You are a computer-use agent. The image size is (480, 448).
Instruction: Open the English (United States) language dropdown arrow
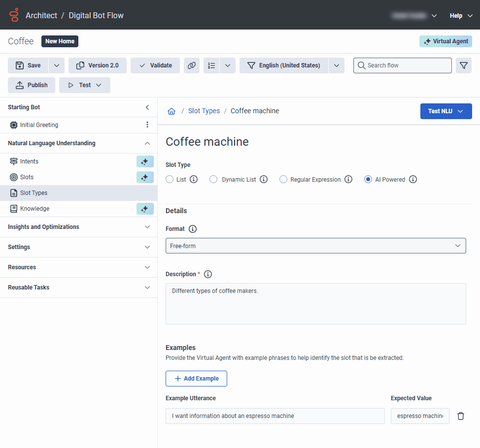pyautogui.click(x=337, y=65)
